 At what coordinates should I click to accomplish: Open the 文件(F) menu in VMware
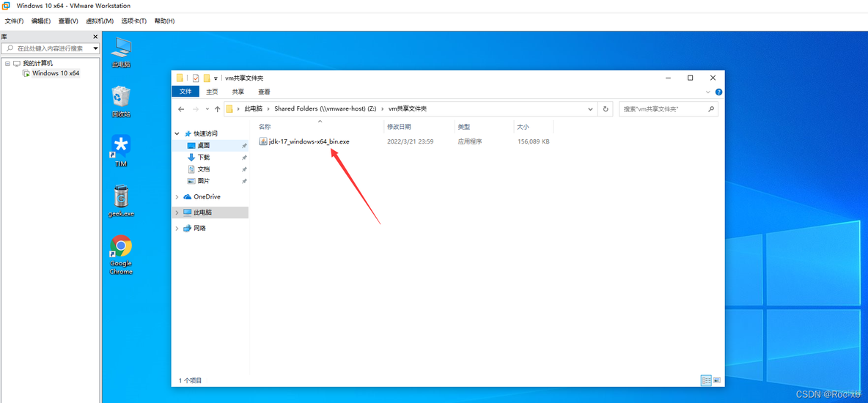[15, 21]
